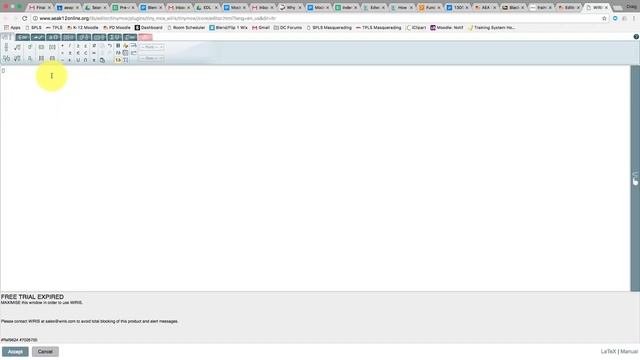Viewport: 640px width, 360px height.
Task: Insert the pi symbol
Action: click(94, 60)
